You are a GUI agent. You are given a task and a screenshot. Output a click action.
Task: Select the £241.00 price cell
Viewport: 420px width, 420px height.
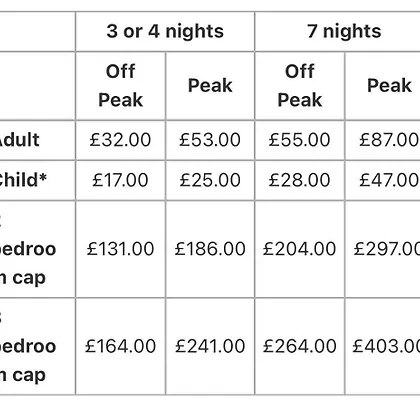210,346
